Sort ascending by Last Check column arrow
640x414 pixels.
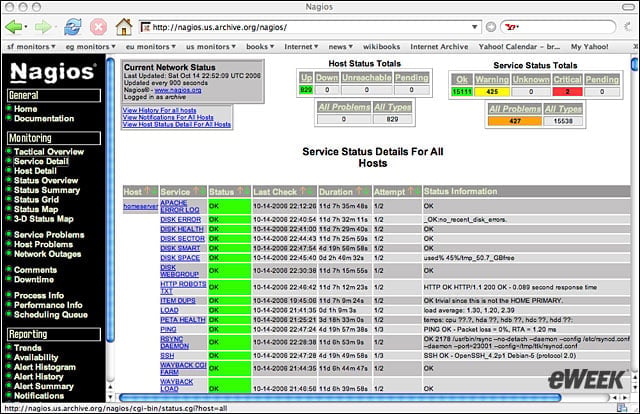302,191
